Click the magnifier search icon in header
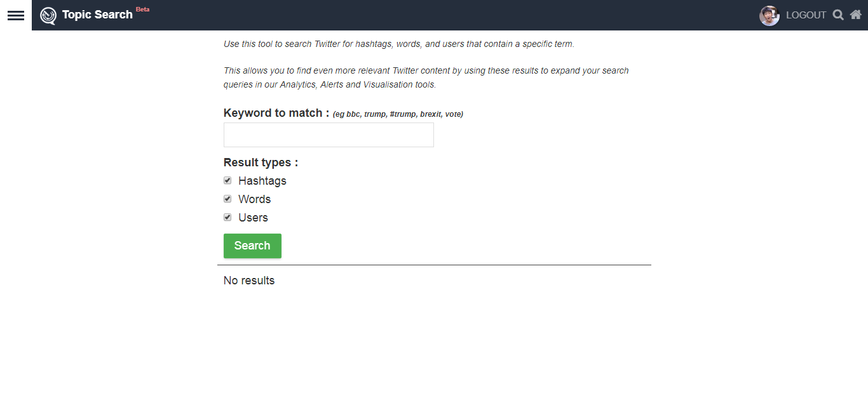 [838, 15]
